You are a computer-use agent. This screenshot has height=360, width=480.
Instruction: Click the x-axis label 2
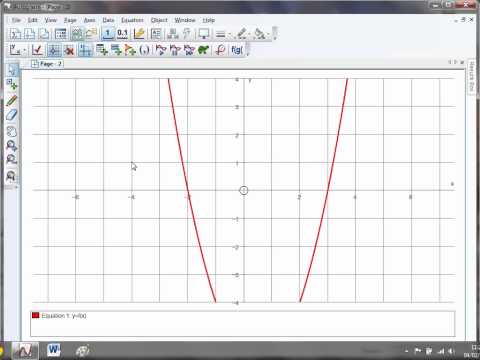(299, 197)
